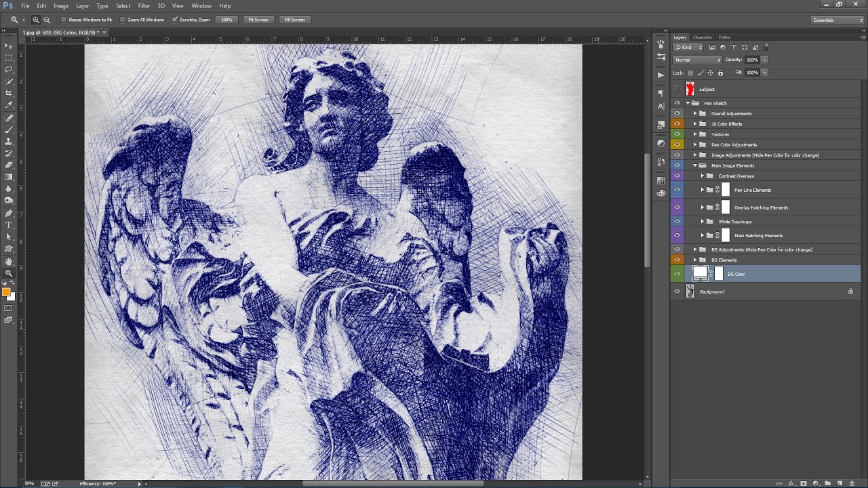Click the orange foreground color swatch
Image resolution: width=868 pixels, height=488 pixels.
(6, 292)
